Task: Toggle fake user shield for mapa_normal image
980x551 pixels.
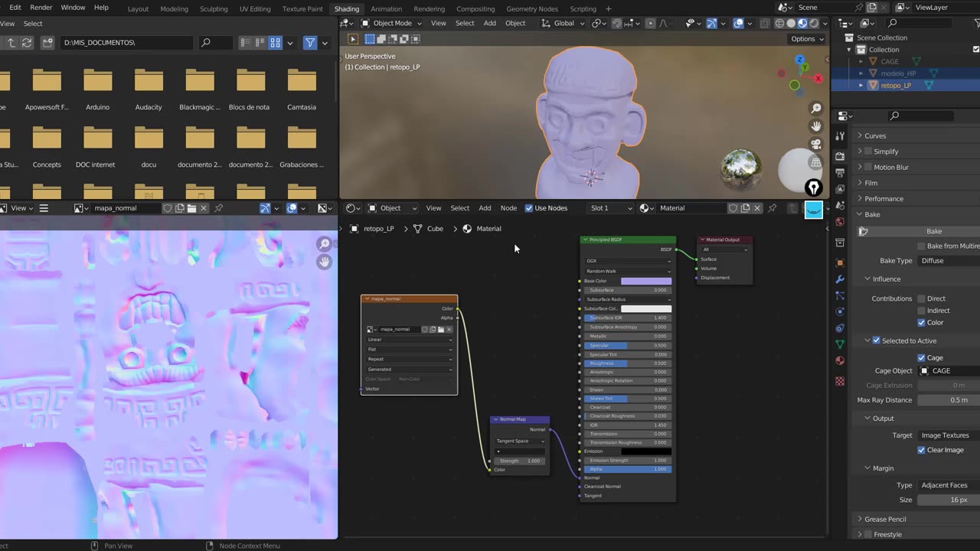Action: pos(167,208)
